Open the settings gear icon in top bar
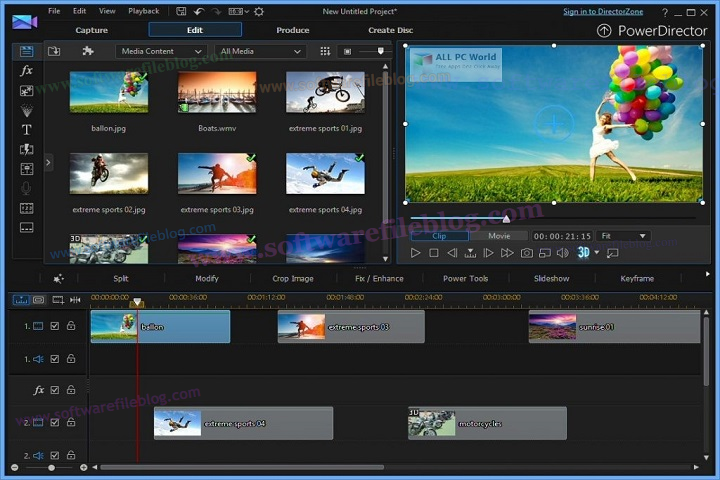 (259, 12)
